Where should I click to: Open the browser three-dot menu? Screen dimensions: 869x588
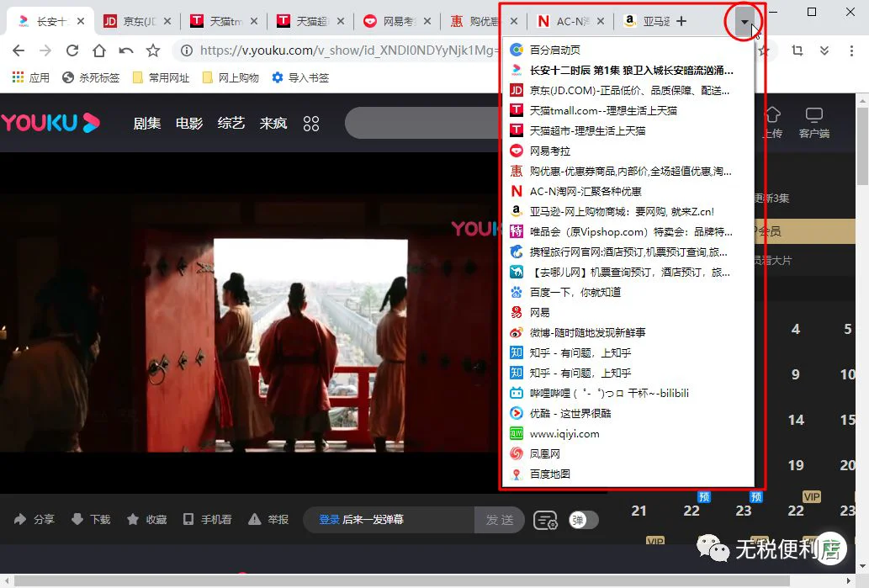852,51
